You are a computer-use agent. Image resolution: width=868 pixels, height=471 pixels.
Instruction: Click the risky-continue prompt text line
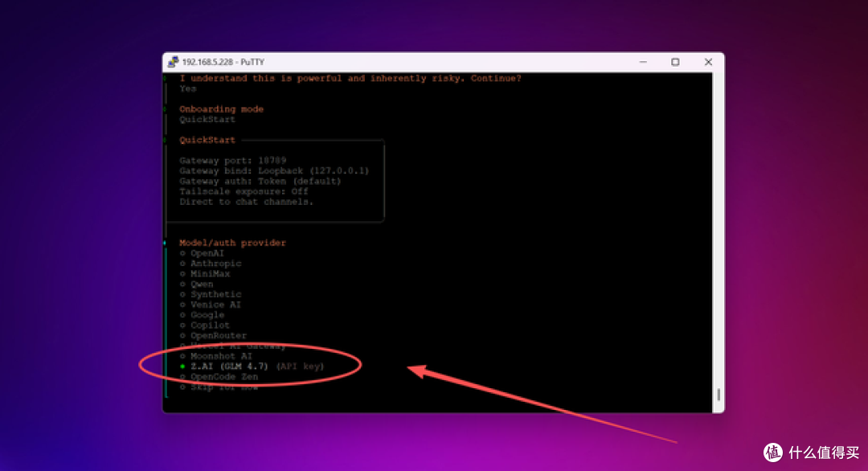click(x=350, y=79)
